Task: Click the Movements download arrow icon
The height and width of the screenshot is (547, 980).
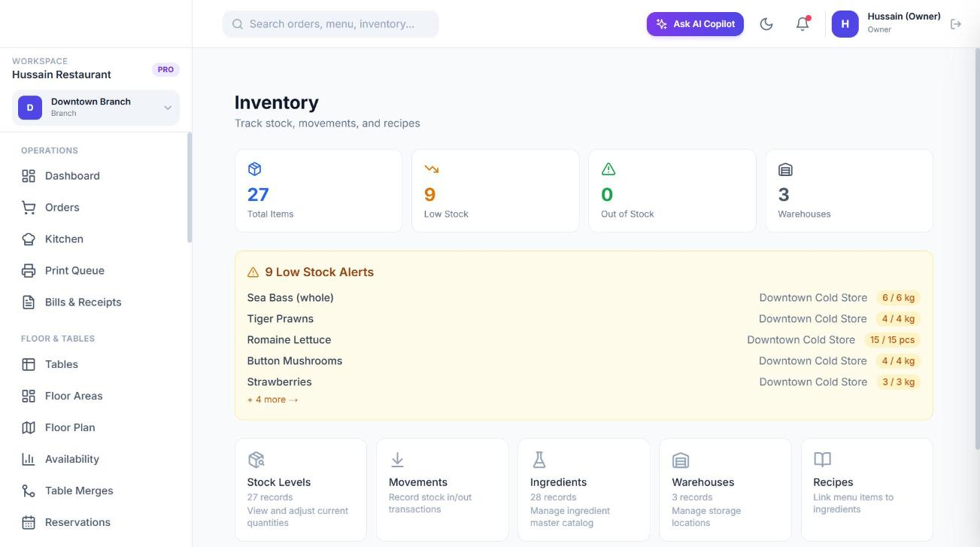Action: point(397,460)
